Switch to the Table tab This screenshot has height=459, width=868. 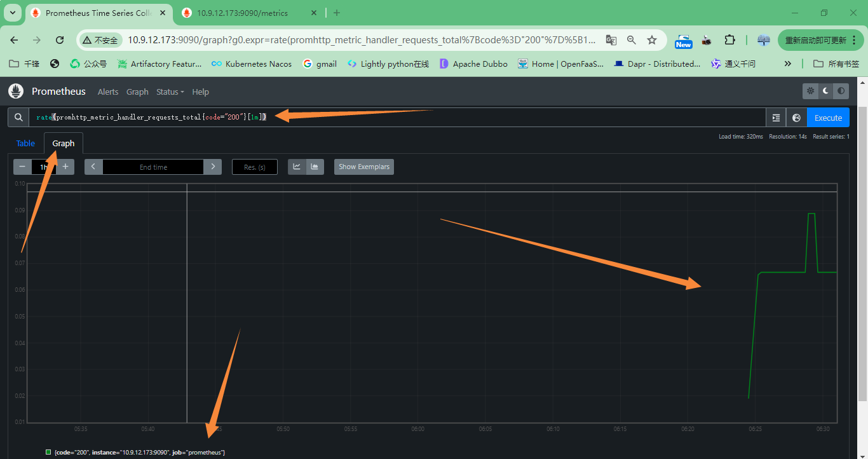[x=25, y=143]
